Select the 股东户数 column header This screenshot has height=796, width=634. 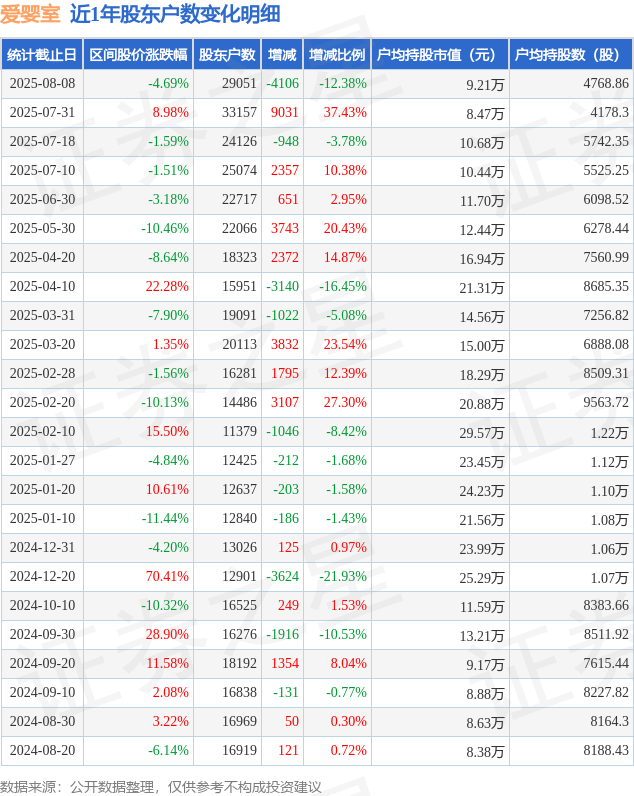click(226, 55)
